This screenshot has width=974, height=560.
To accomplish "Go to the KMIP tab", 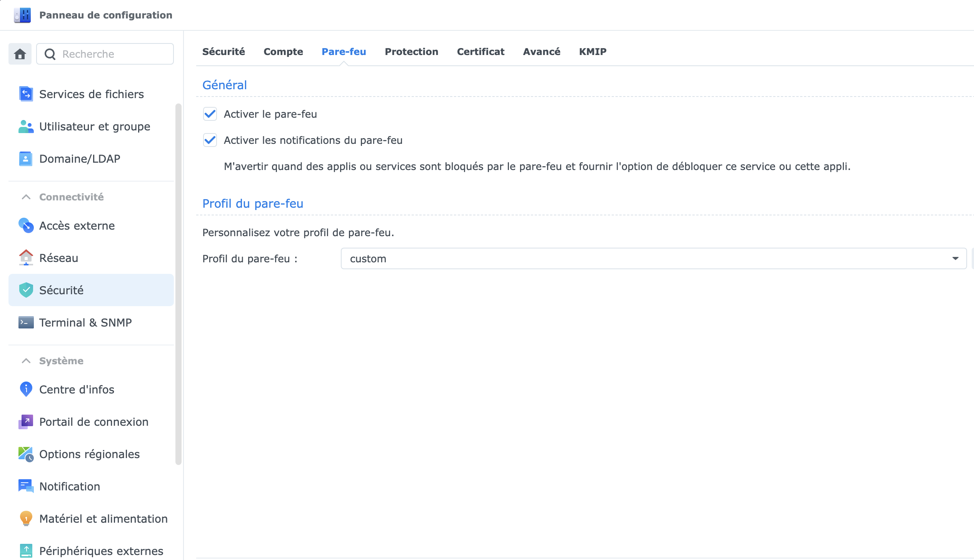I will (592, 52).
